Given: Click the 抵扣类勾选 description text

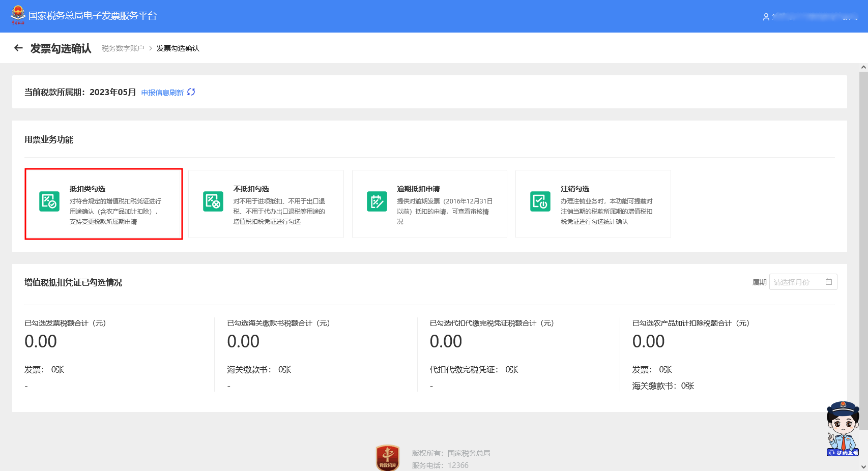Looking at the screenshot, I should pos(115,212).
